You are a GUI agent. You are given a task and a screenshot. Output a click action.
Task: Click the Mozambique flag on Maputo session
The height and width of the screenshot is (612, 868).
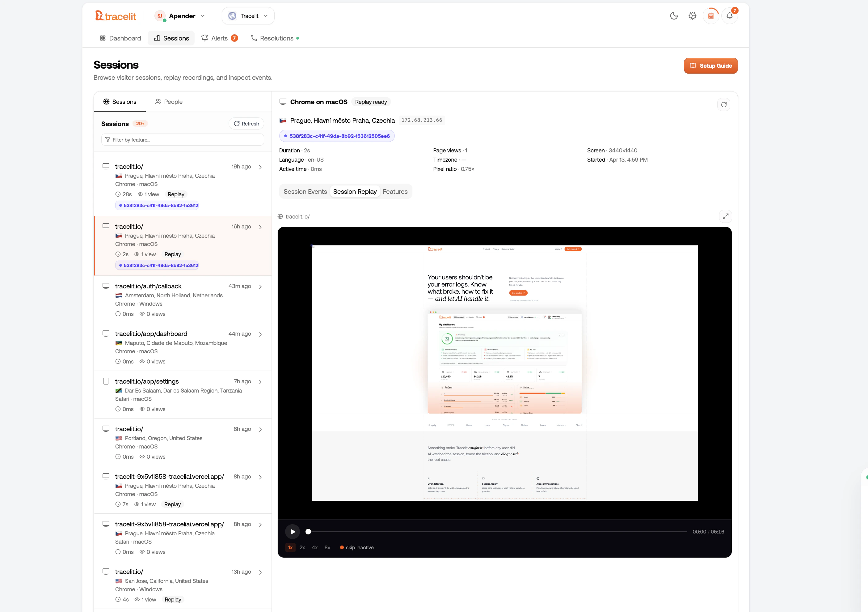coord(119,343)
